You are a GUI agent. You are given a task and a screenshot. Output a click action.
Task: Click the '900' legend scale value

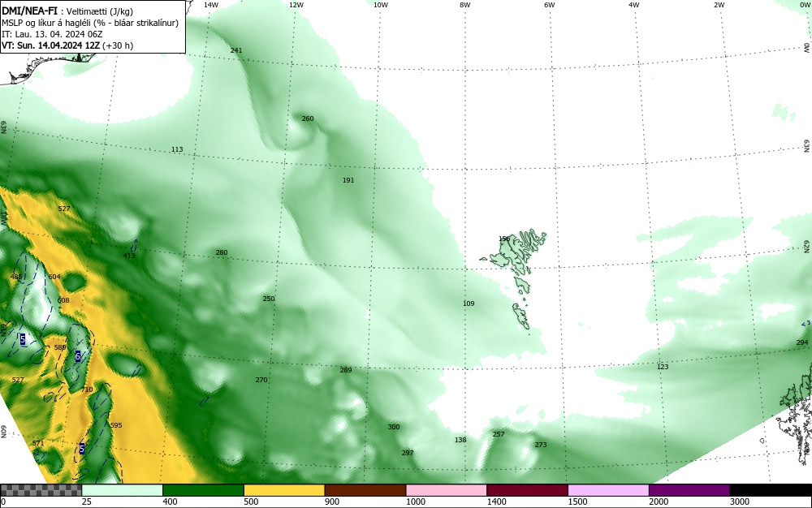click(332, 502)
